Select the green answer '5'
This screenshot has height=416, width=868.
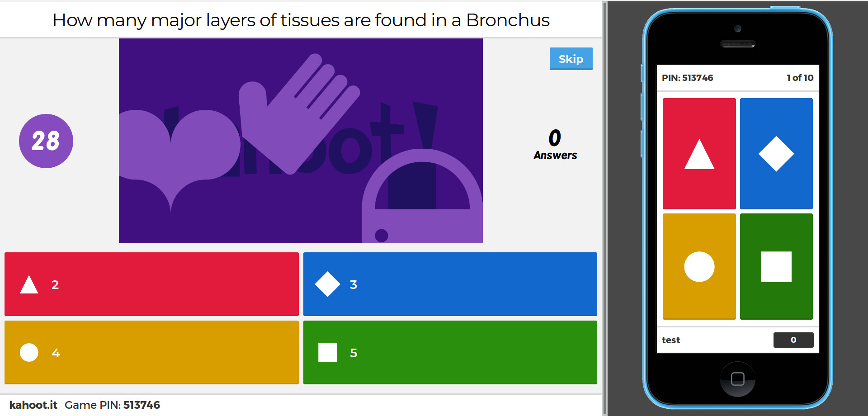(x=450, y=352)
